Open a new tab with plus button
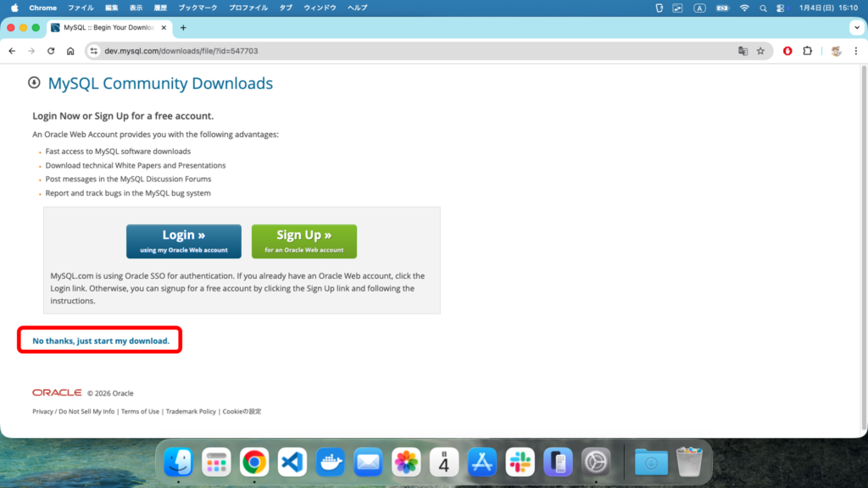868x488 pixels. 183,27
